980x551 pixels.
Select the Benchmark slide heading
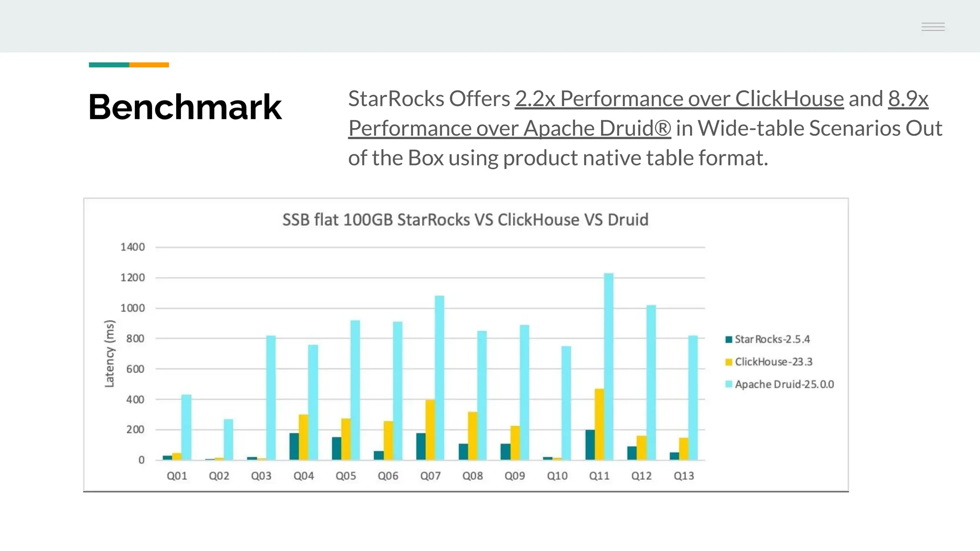click(185, 107)
